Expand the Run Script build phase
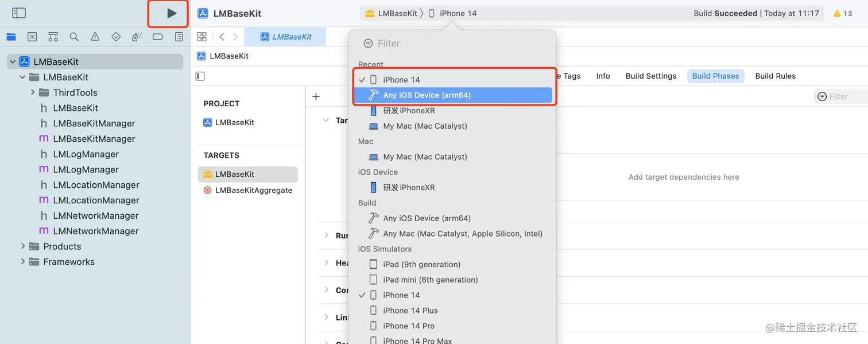 326,235
